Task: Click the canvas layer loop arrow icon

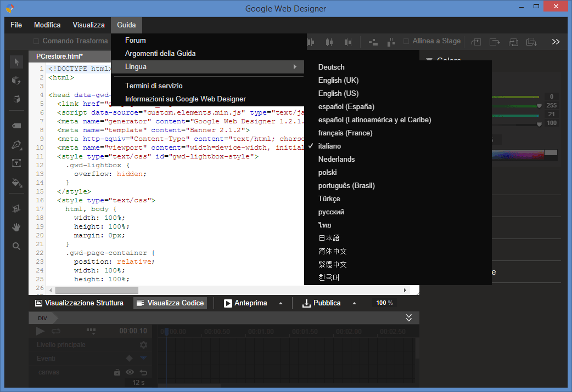Action: [x=143, y=373]
